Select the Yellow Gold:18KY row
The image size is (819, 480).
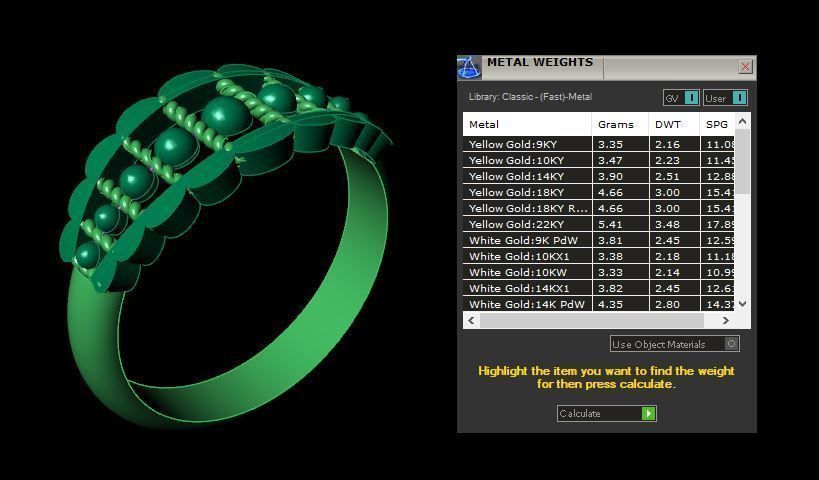pyautogui.click(x=599, y=192)
